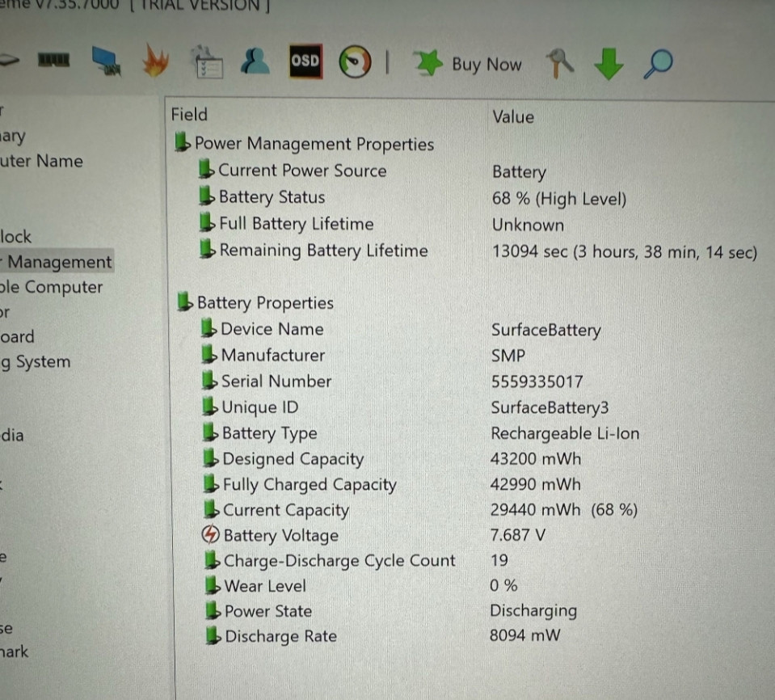Click the Value column header

pyautogui.click(x=513, y=116)
